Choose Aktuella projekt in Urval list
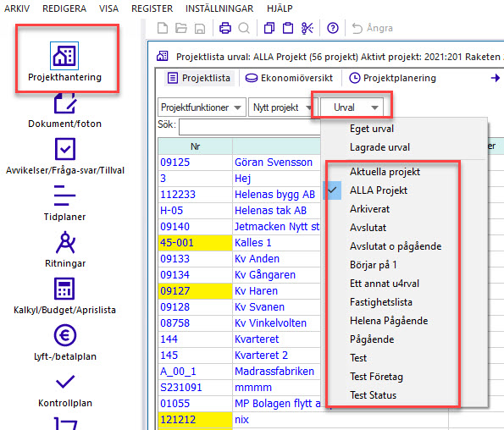504x430 pixels. coord(385,172)
